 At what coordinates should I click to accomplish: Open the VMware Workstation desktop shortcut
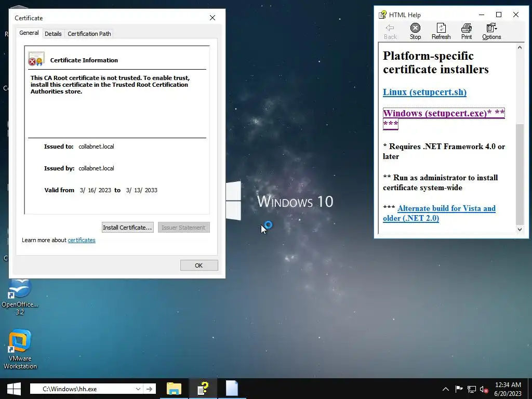(20, 350)
